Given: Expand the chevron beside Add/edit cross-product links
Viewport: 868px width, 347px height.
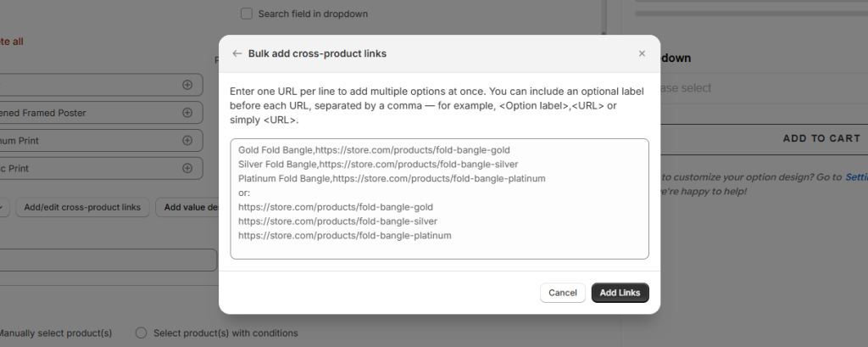Looking at the screenshot, I should click(3, 207).
